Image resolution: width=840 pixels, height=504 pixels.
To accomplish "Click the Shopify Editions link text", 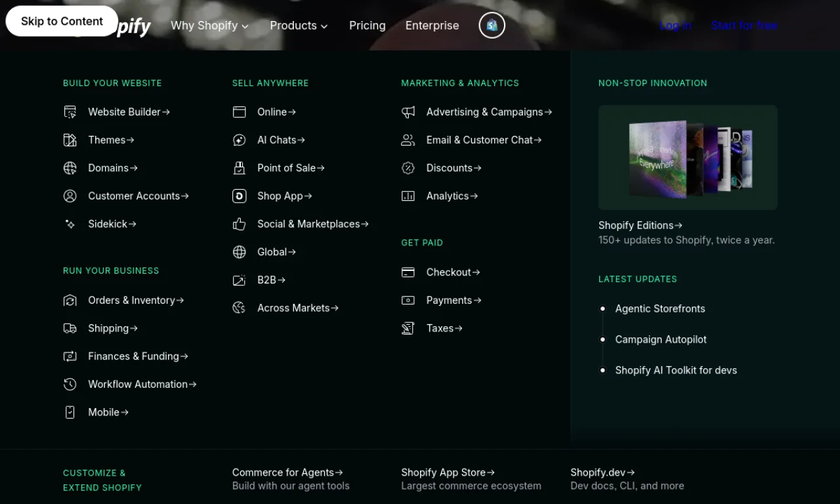I will click(x=640, y=225).
